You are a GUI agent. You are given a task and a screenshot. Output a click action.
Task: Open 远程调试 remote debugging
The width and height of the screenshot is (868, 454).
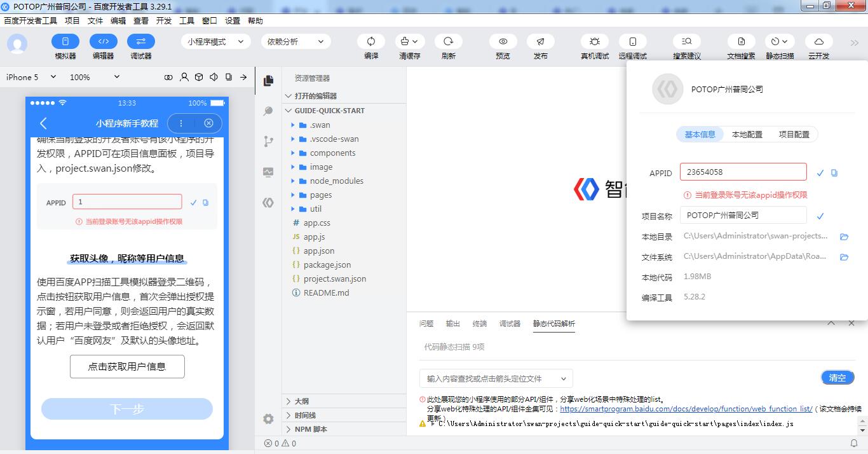[633, 41]
